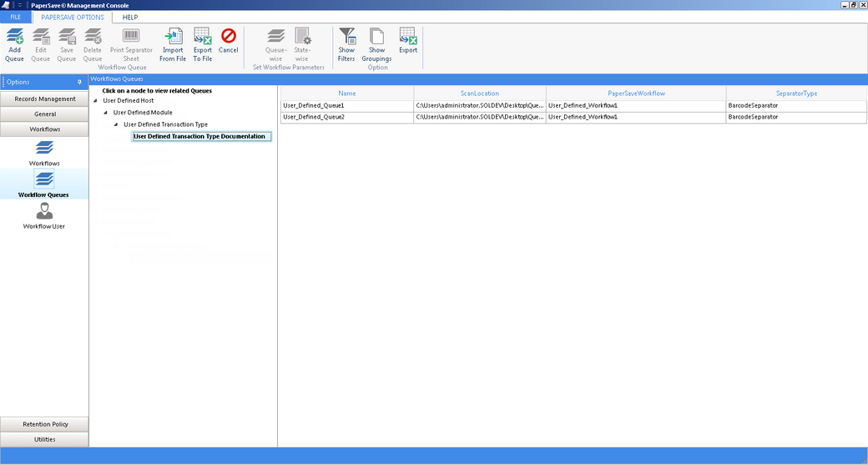
Task: Click the Print Separator Sheet icon
Action: click(x=131, y=37)
